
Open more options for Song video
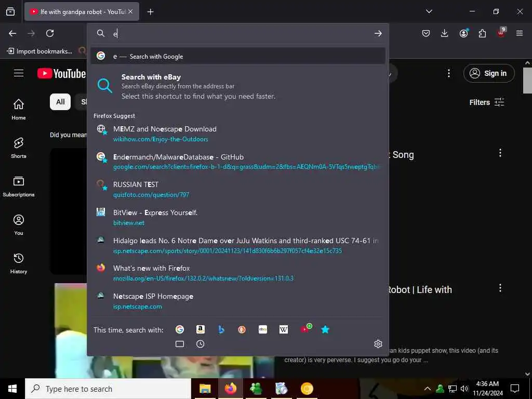[x=500, y=153]
